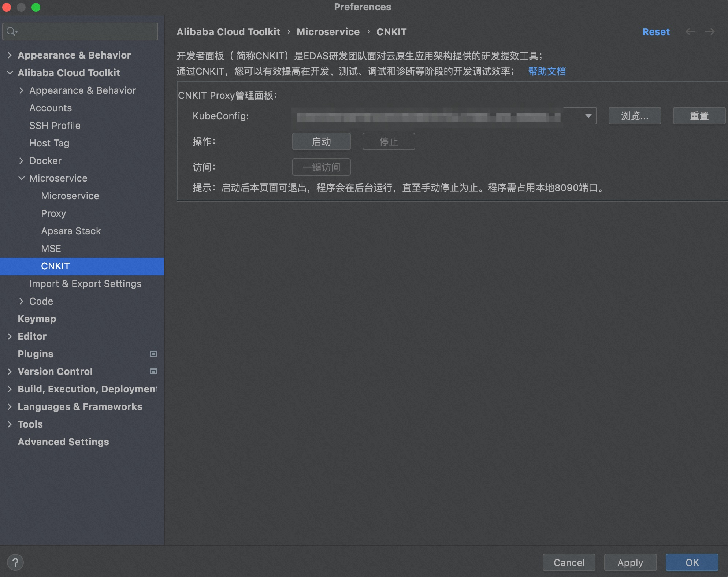Focus the settings search field
728x577 pixels.
coord(80,31)
